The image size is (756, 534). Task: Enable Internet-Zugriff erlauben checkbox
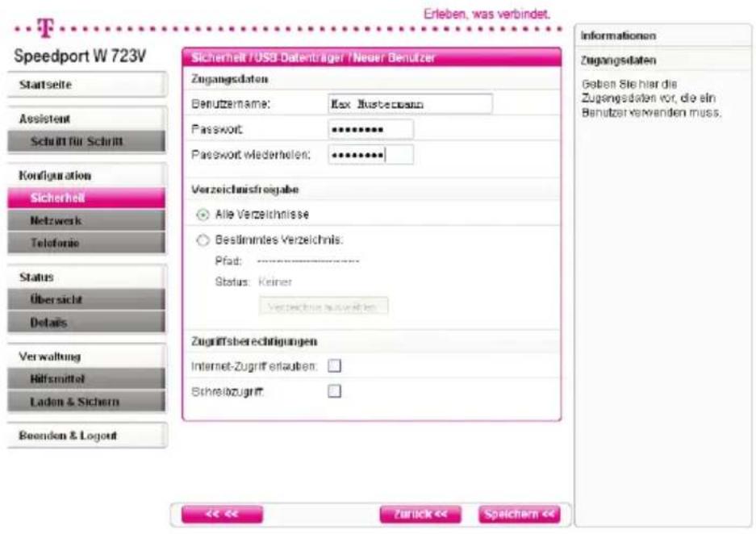pyautogui.click(x=334, y=365)
